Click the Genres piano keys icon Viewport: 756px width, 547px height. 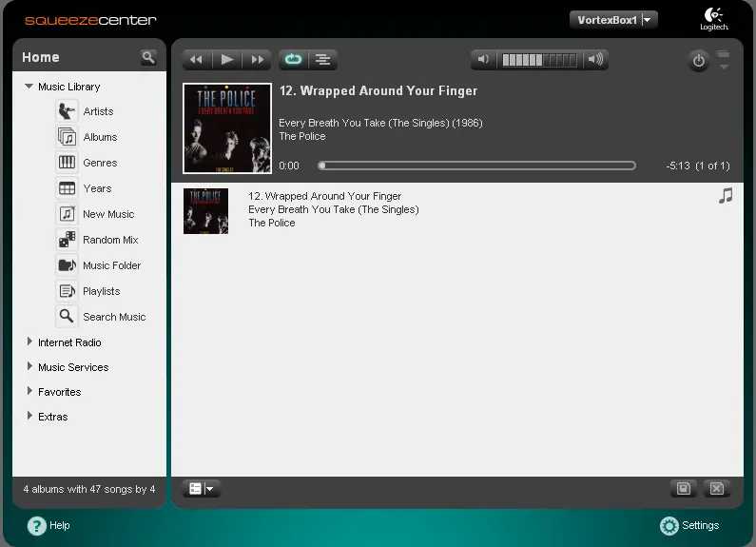point(67,163)
